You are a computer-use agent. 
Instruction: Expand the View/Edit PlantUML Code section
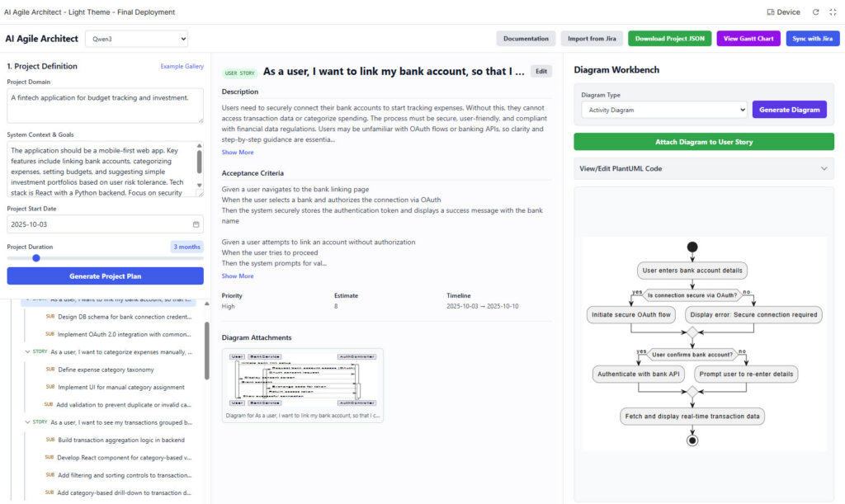704,168
